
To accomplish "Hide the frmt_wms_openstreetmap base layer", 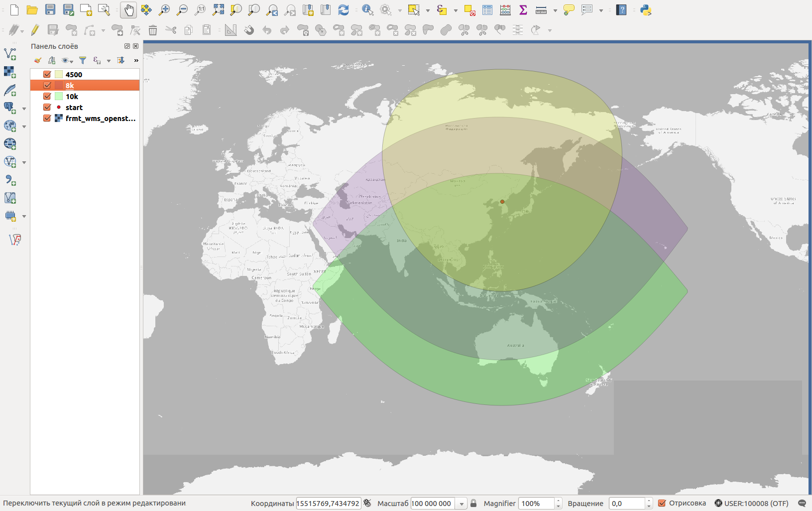I will (x=47, y=118).
